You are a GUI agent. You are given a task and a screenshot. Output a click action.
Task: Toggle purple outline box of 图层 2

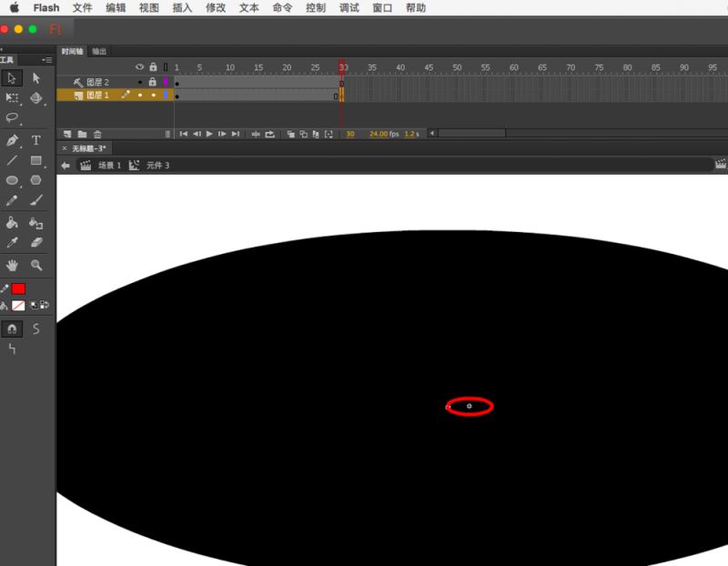pyautogui.click(x=166, y=82)
